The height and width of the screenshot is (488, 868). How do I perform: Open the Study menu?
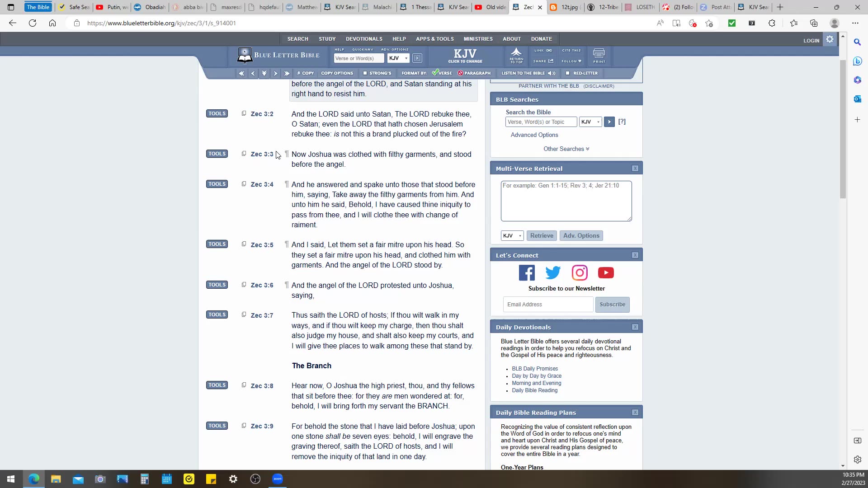pyautogui.click(x=327, y=39)
